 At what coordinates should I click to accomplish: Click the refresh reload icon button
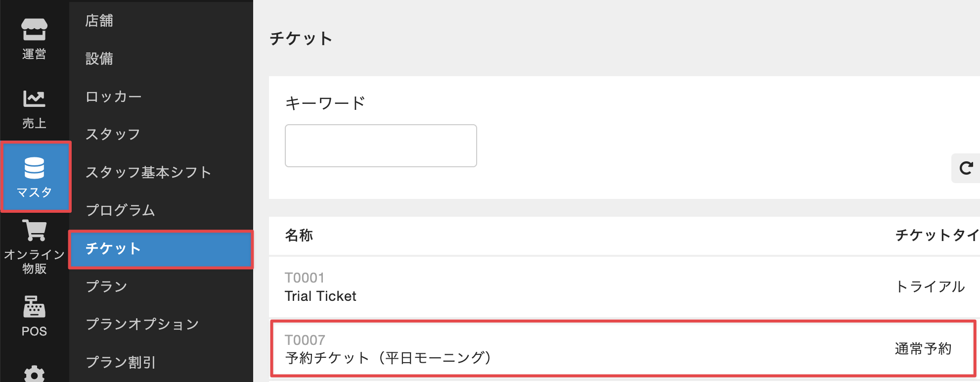pos(966,168)
